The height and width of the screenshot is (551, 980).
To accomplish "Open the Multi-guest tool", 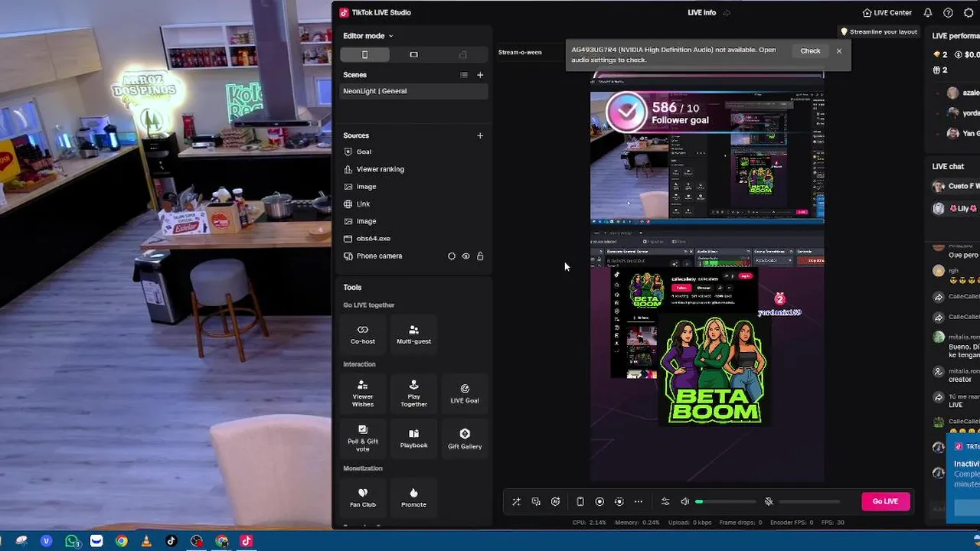I will coord(413,334).
